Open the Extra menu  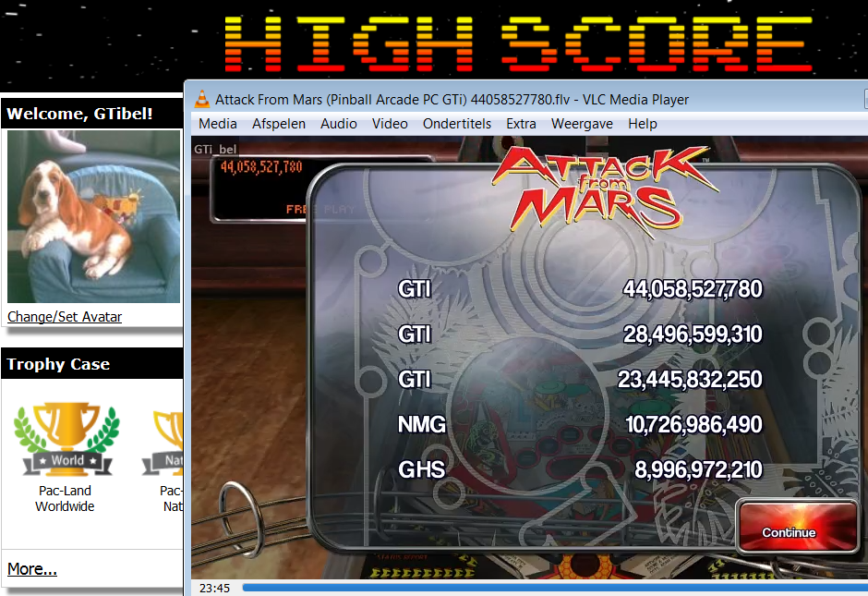(521, 124)
